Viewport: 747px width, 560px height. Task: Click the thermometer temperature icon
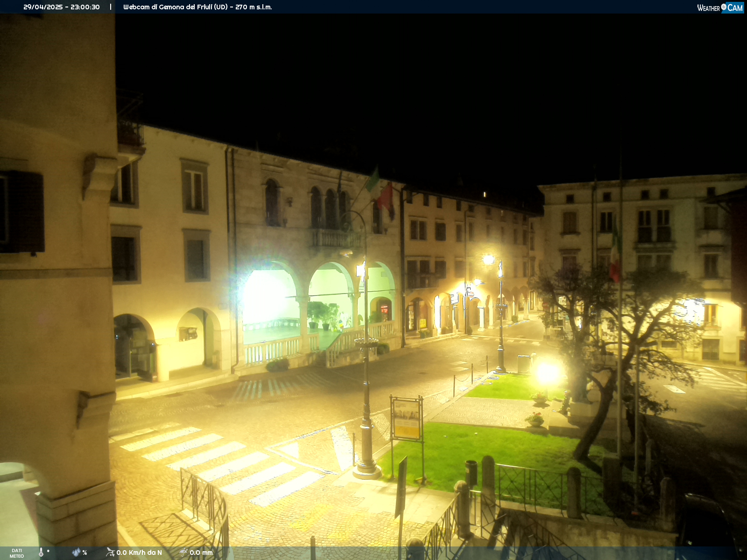pos(41,553)
